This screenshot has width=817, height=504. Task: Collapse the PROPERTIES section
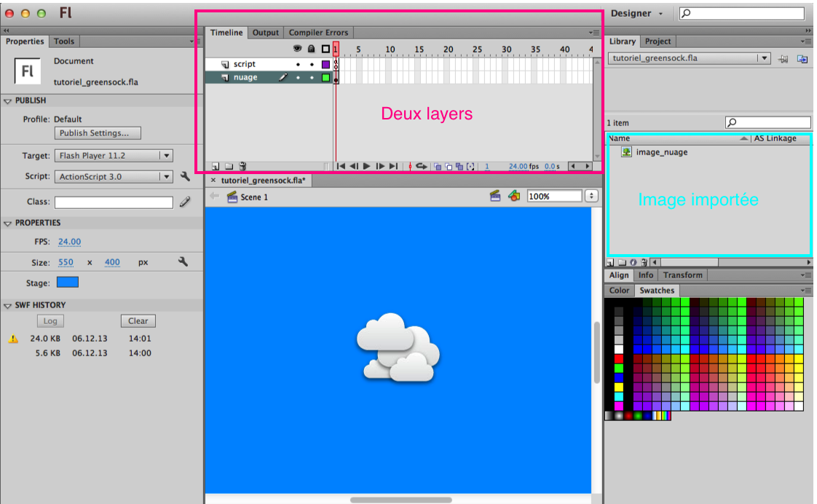pyautogui.click(x=8, y=223)
